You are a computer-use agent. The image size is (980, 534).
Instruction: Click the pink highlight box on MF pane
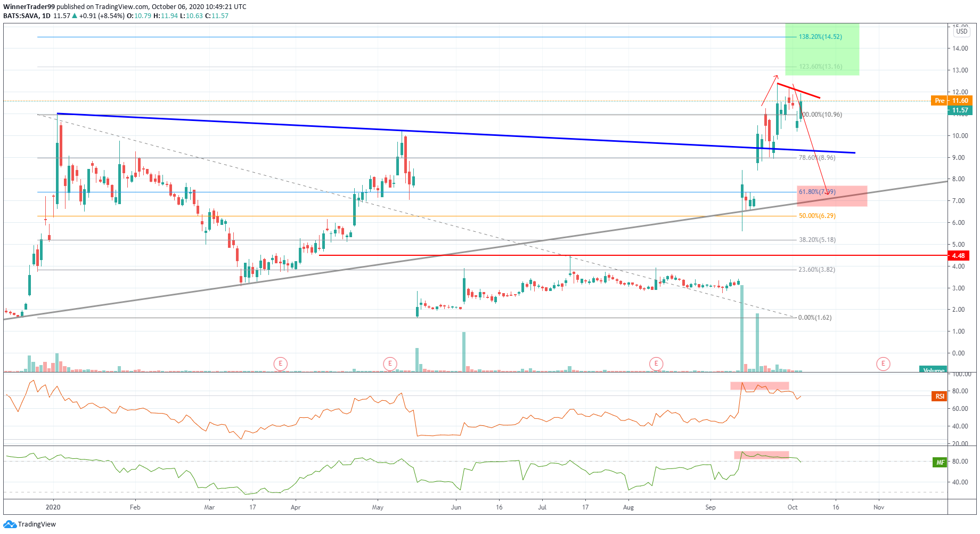pyautogui.click(x=762, y=455)
